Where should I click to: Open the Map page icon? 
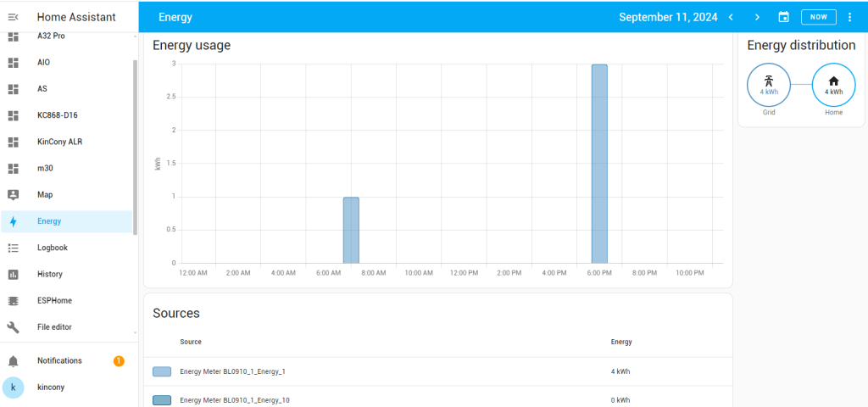13,195
